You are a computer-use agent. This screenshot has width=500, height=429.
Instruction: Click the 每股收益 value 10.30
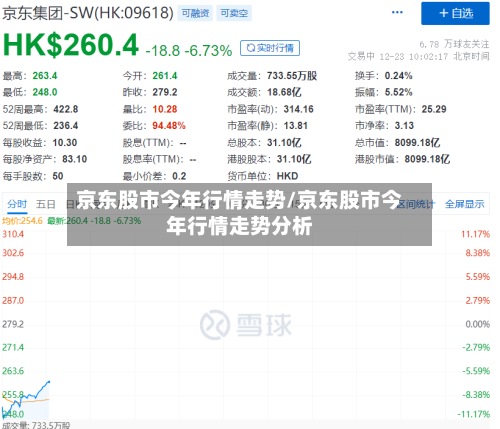pos(65,143)
